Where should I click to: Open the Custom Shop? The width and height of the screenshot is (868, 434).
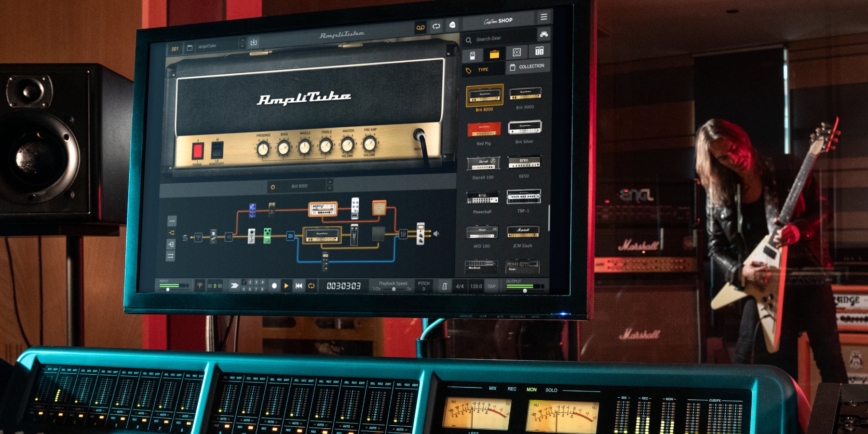tap(499, 21)
